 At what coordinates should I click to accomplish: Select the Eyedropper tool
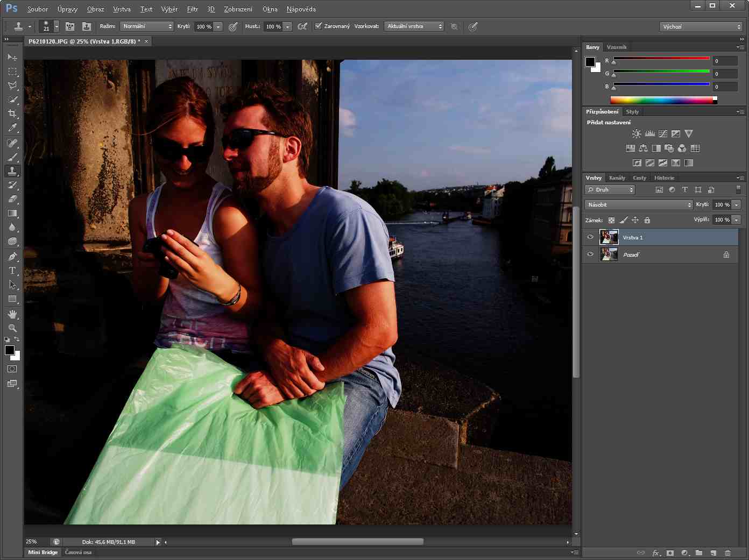(x=12, y=128)
